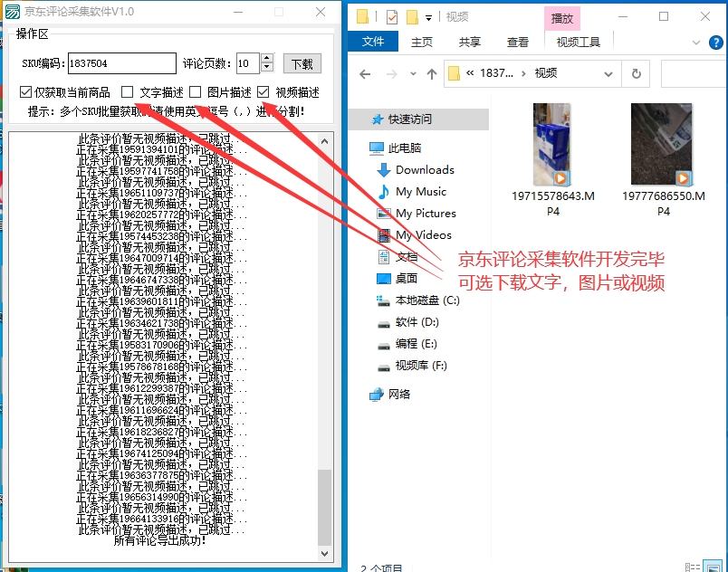Decrease 评论页数 with the down spinner arrow
Screen dimensions: 728x572
(x=266, y=68)
